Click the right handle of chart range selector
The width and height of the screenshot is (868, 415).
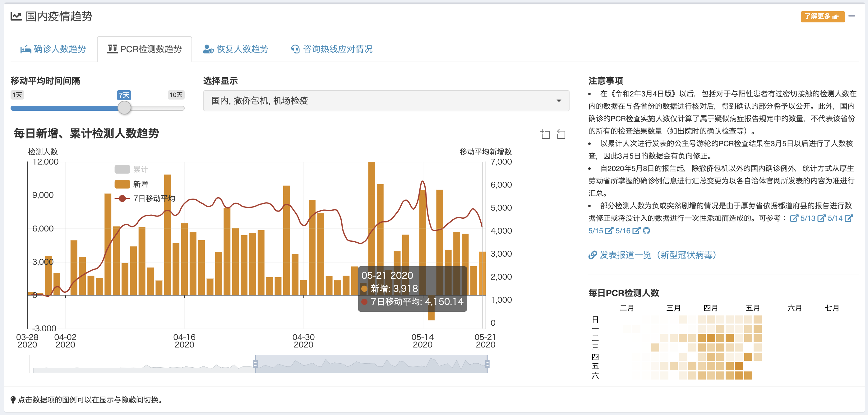(x=487, y=364)
